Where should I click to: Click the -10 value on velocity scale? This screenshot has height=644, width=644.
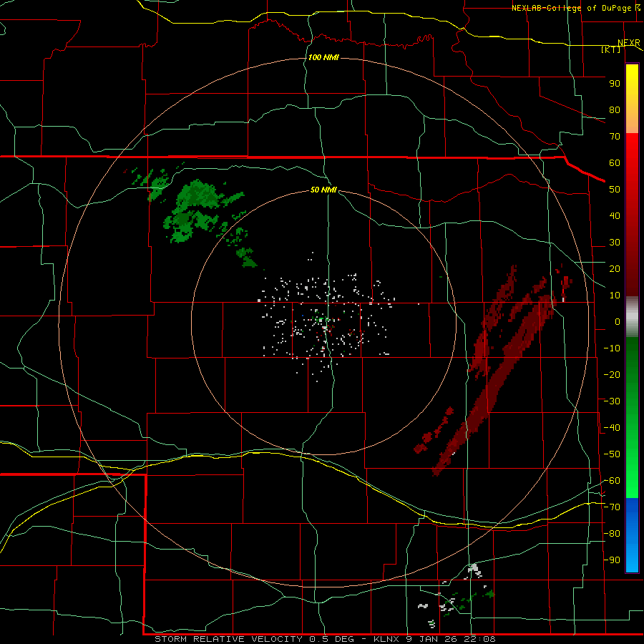pyautogui.click(x=612, y=348)
